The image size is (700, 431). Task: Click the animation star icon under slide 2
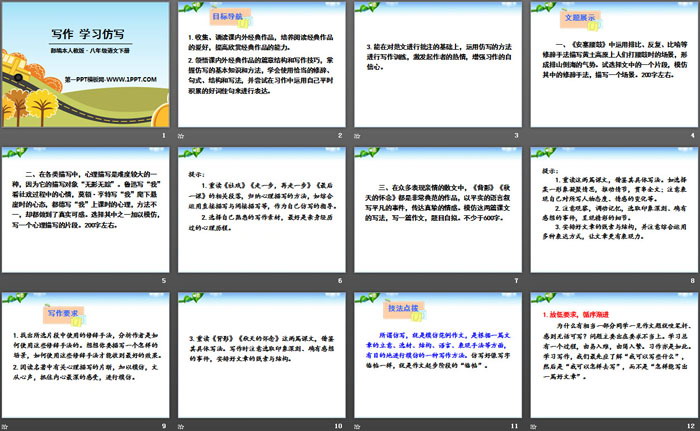180,135
